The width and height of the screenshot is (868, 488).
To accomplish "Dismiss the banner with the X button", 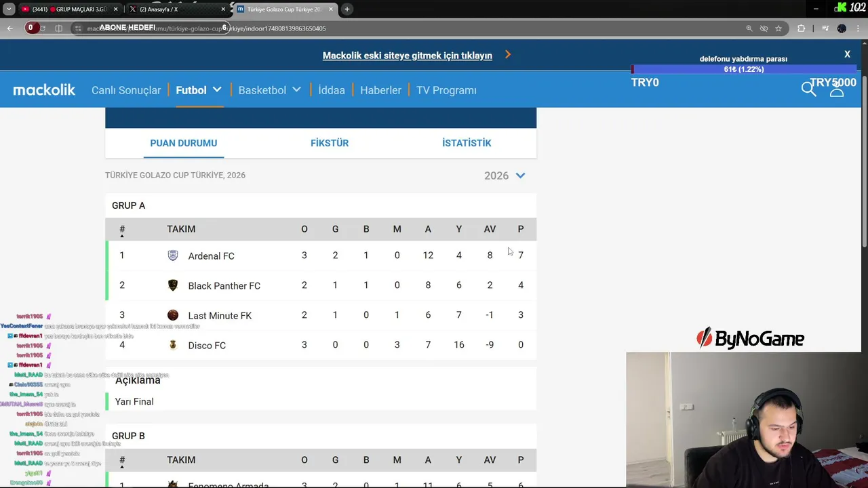I will (847, 54).
